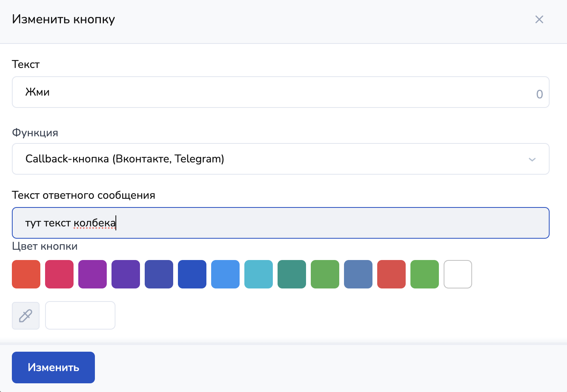Pick the crimson pink color swatch
Screen dimensions: 567x392
59,274
